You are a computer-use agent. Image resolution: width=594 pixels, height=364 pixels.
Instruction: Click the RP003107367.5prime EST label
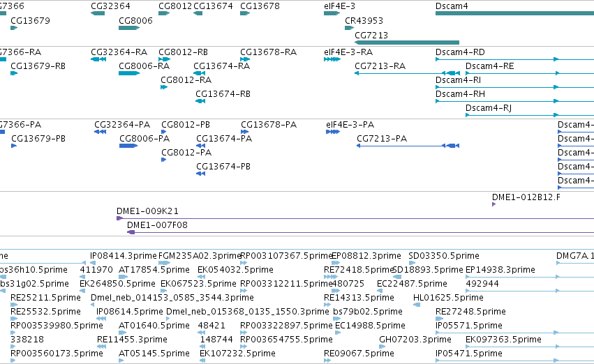coord(286,256)
